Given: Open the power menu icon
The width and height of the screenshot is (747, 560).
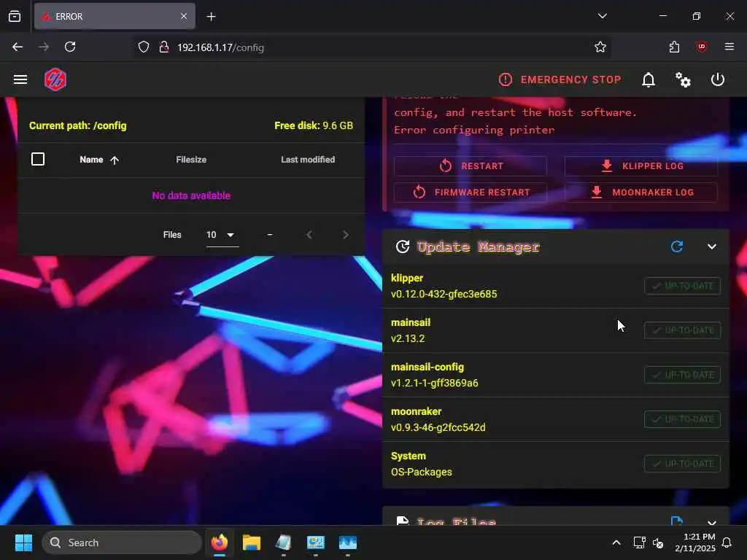Looking at the screenshot, I should tap(718, 79).
